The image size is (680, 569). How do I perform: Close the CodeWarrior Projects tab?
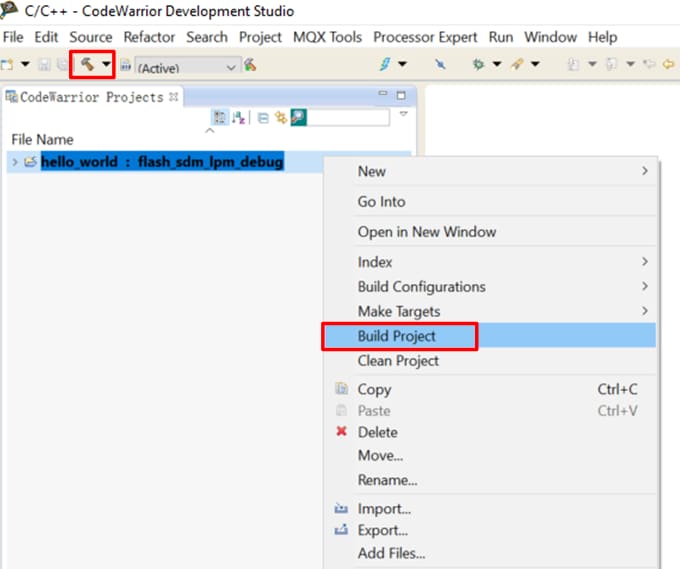(x=173, y=97)
